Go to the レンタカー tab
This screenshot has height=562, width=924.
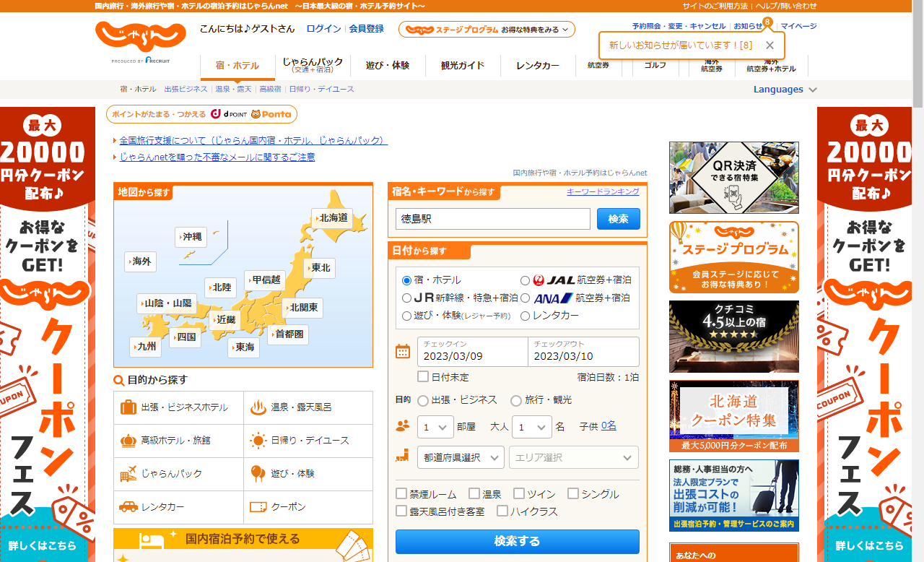(538, 66)
